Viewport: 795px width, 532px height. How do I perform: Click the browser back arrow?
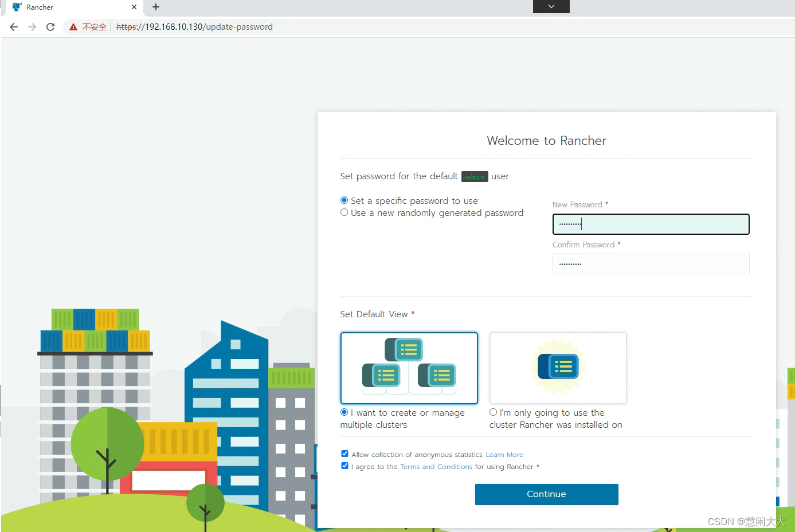click(14, 27)
